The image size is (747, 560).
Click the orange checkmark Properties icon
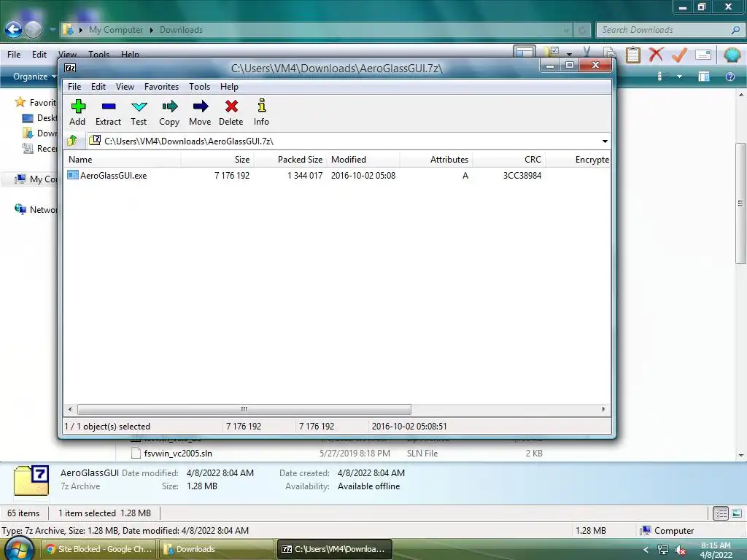[x=679, y=54]
